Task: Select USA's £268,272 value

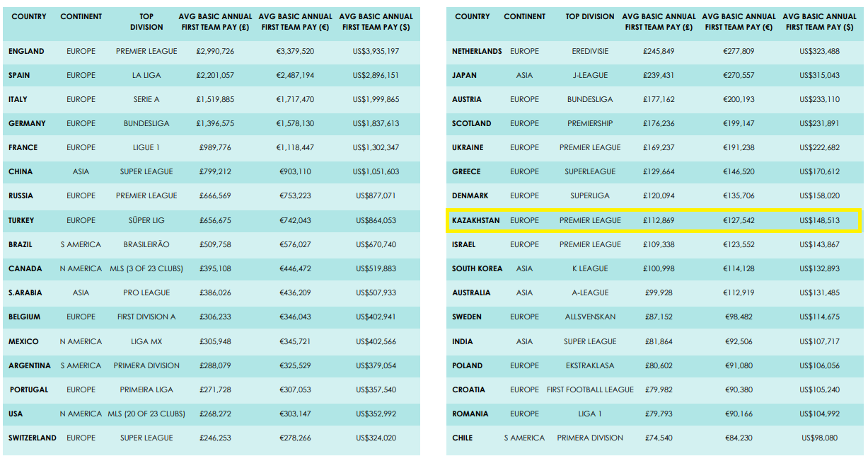Action: pyautogui.click(x=216, y=414)
